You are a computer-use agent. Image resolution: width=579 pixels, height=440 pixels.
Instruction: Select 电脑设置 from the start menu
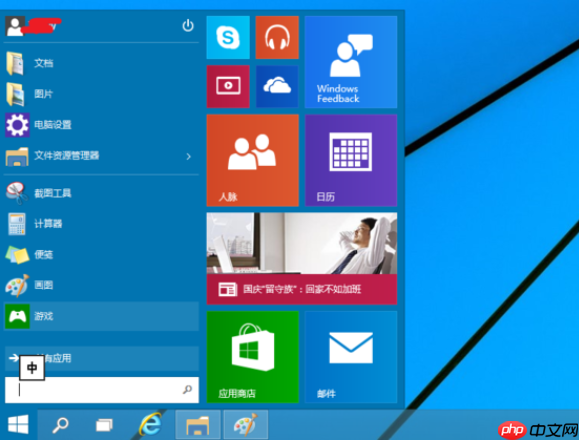click(x=102, y=125)
